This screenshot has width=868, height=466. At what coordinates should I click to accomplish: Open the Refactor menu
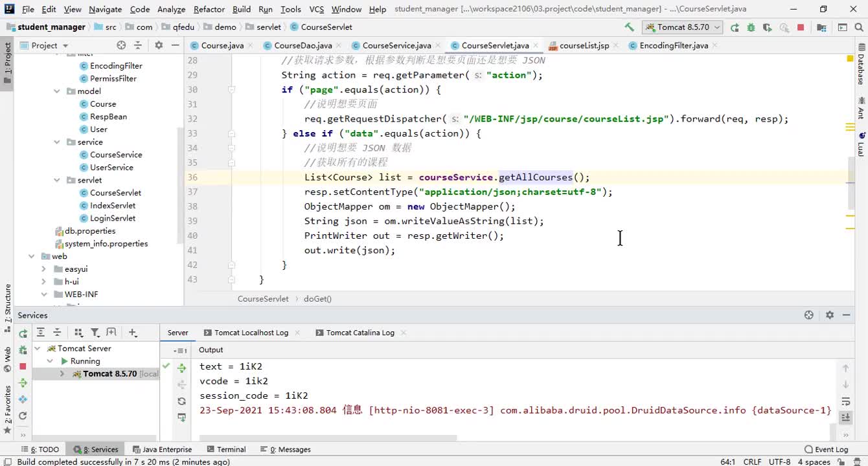(x=209, y=9)
